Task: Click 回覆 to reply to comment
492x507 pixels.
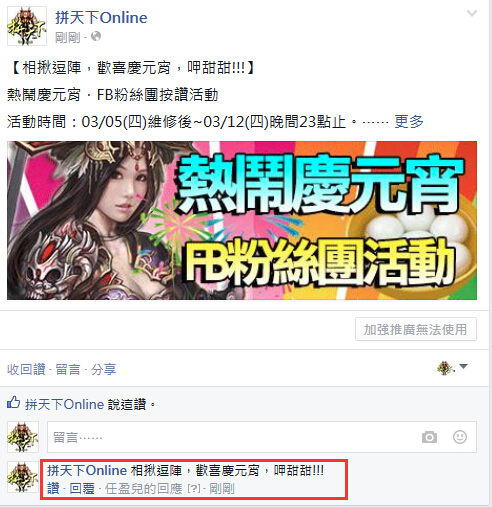Action: (x=82, y=489)
